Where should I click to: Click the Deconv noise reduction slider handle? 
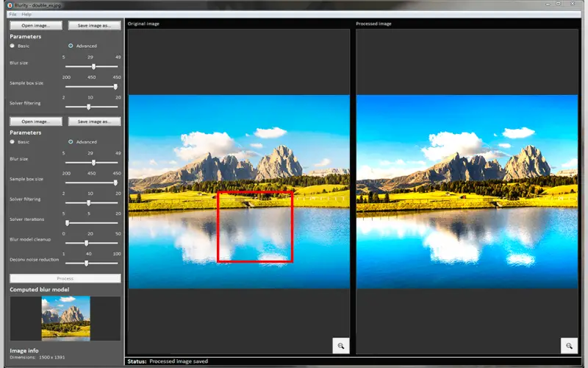pyautogui.click(x=86, y=263)
